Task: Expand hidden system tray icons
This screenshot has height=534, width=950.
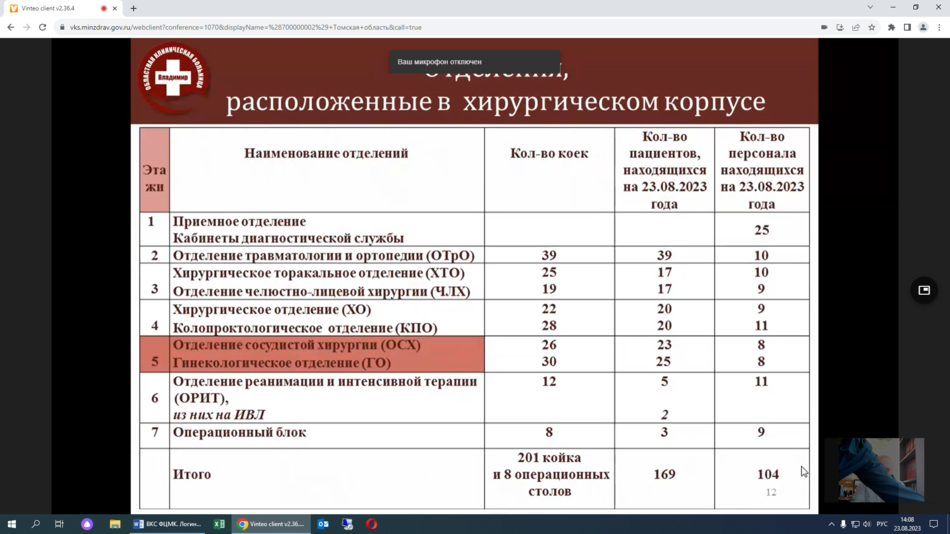Action: click(x=831, y=524)
